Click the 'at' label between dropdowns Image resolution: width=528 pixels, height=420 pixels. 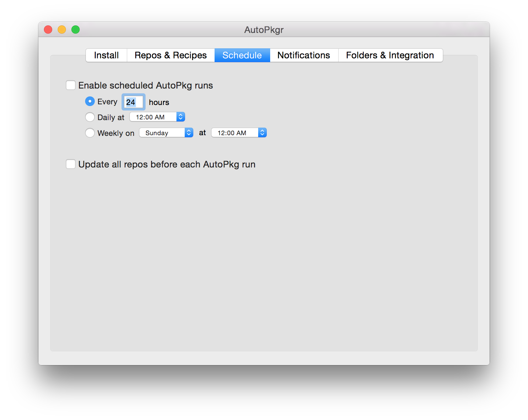pos(203,133)
